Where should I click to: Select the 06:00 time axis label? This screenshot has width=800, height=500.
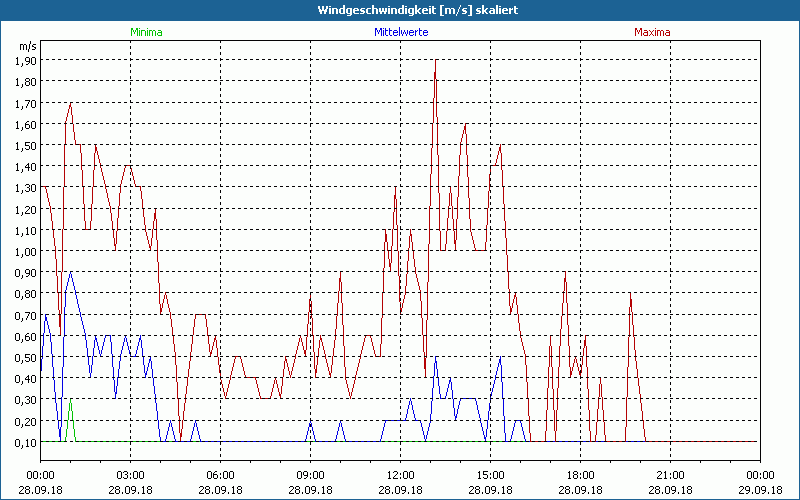(220, 475)
